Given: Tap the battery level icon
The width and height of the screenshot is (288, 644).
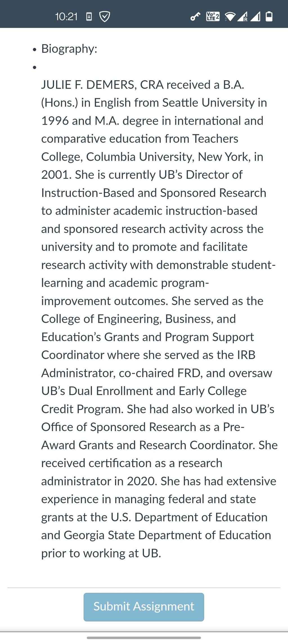Looking at the screenshot, I should click(269, 17).
